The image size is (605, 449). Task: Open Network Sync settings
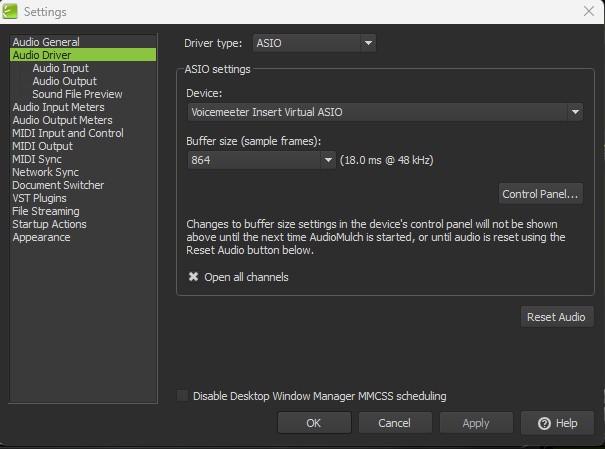(x=46, y=172)
